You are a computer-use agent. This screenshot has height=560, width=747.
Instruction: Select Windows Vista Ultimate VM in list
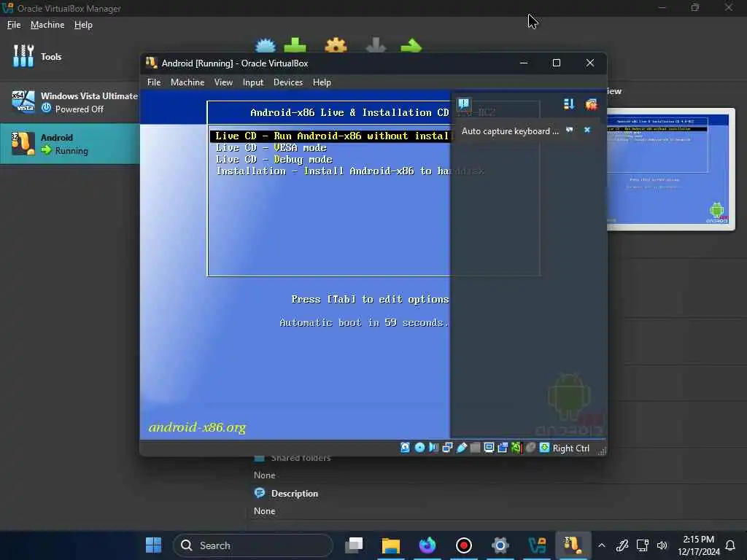point(69,102)
